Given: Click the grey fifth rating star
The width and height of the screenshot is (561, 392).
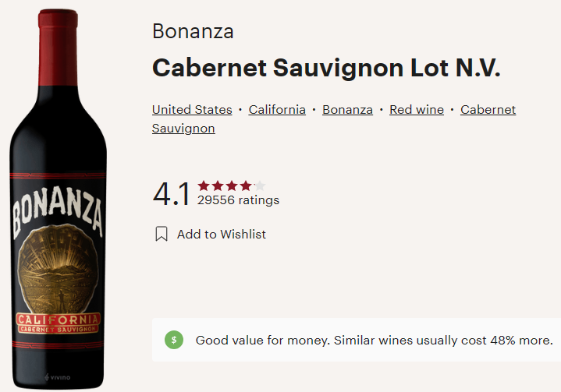Looking at the screenshot, I should (x=260, y=185).
